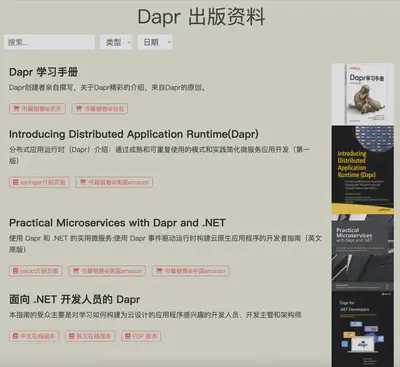Click the Dapr 学习手册 book cover
Screen dimensions: 400x367
[x=363, y=94]
